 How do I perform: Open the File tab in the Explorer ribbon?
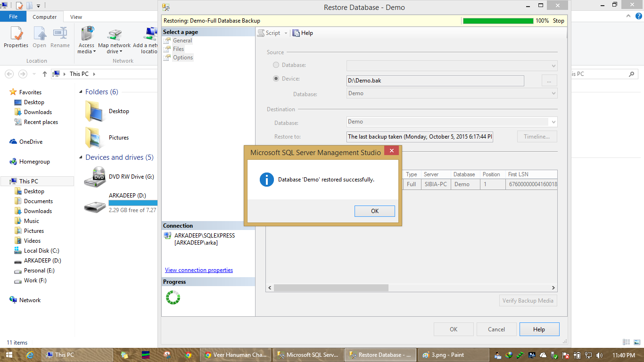[x=13, y=16]
